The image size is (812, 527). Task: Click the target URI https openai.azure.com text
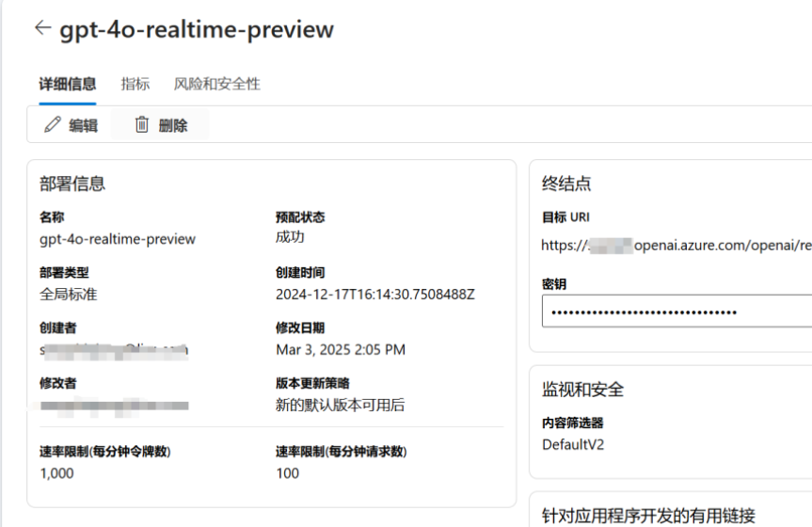677,245
